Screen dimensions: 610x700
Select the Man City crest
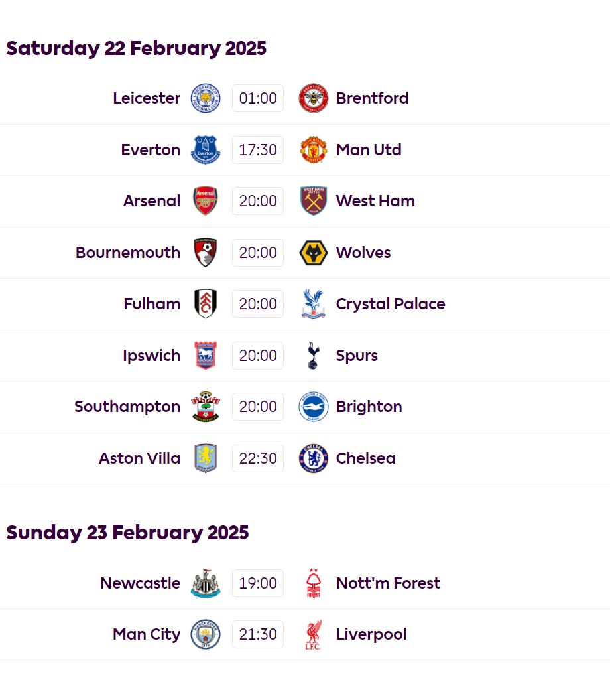coord(206,634)
